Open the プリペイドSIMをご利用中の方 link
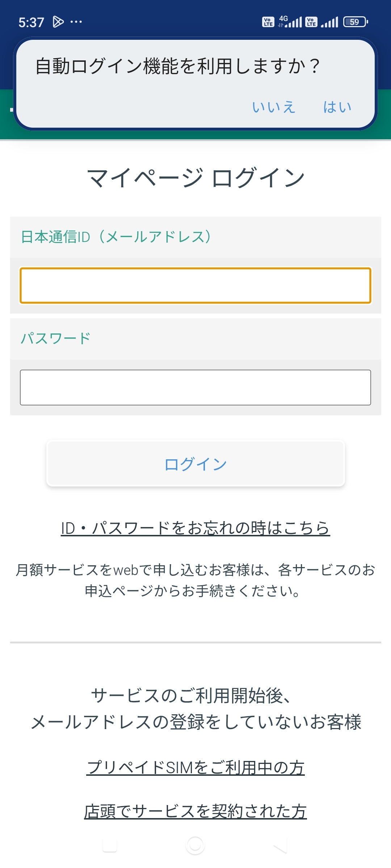Image resolution: width=391 pixels, height=868 pixels. (x=195, y=767)
